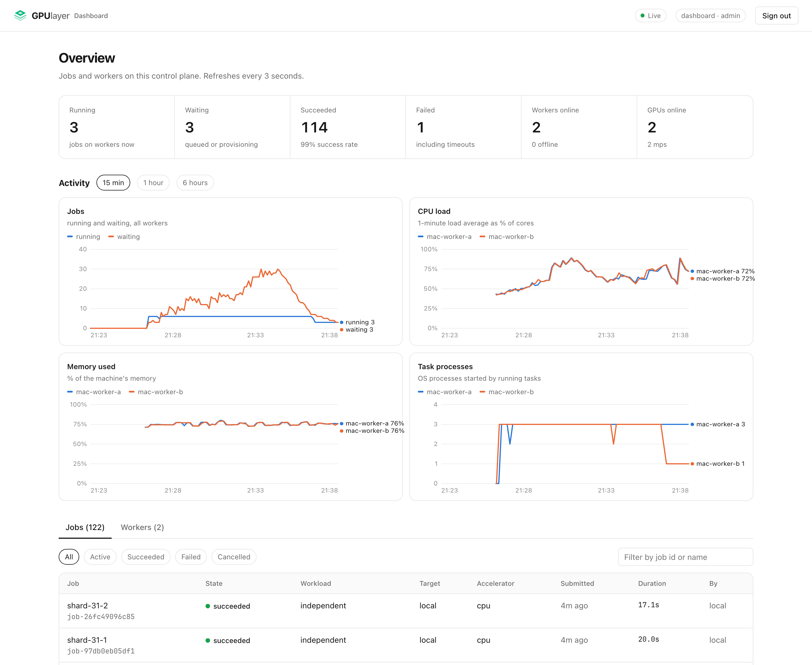Click job id job-97db0eb05df1
Image resolution: width=812 pixels, height=665 pixels.
pyautogui.click(x=101, y=651)
